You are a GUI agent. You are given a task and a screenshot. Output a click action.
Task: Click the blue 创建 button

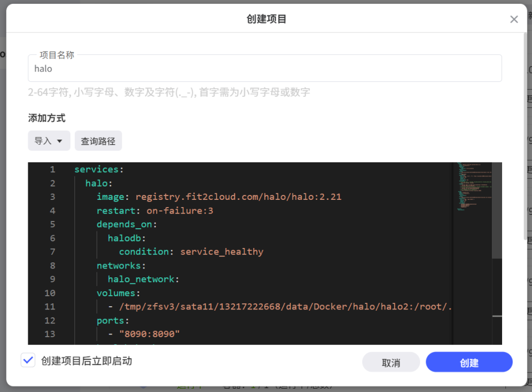469,363
